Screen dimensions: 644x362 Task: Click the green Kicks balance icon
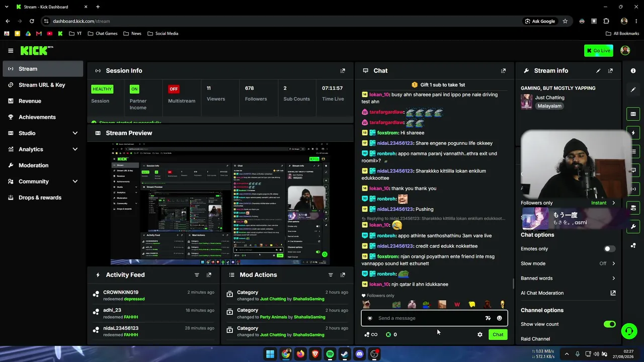tap(388, 334)
